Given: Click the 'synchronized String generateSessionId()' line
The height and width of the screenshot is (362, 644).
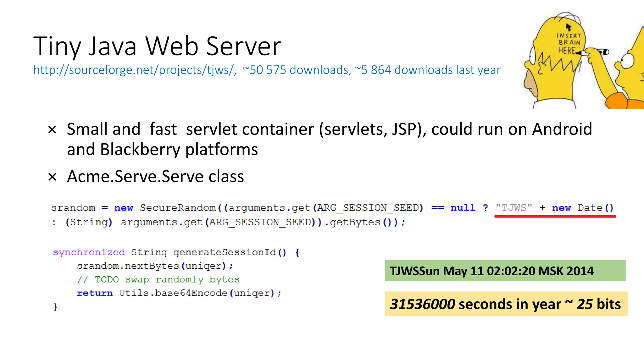Looking at the screenshot, I should click(x=176, y=252).
